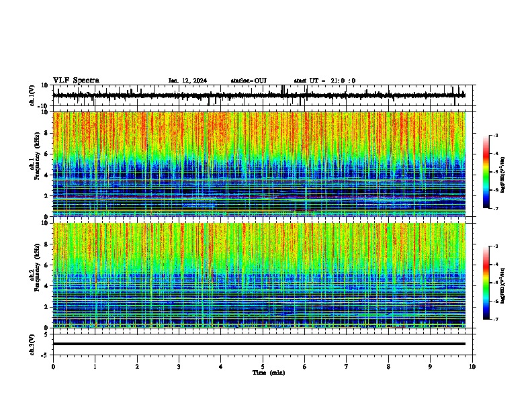Select the "station=OUJ" header text
The height and width of the screenshot is (411, 532).
point(249,81)
